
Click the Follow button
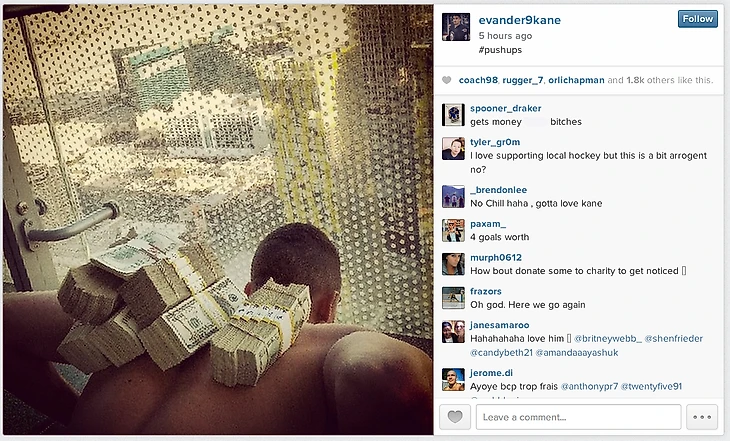pyautogui.click(x=697, y=19)
